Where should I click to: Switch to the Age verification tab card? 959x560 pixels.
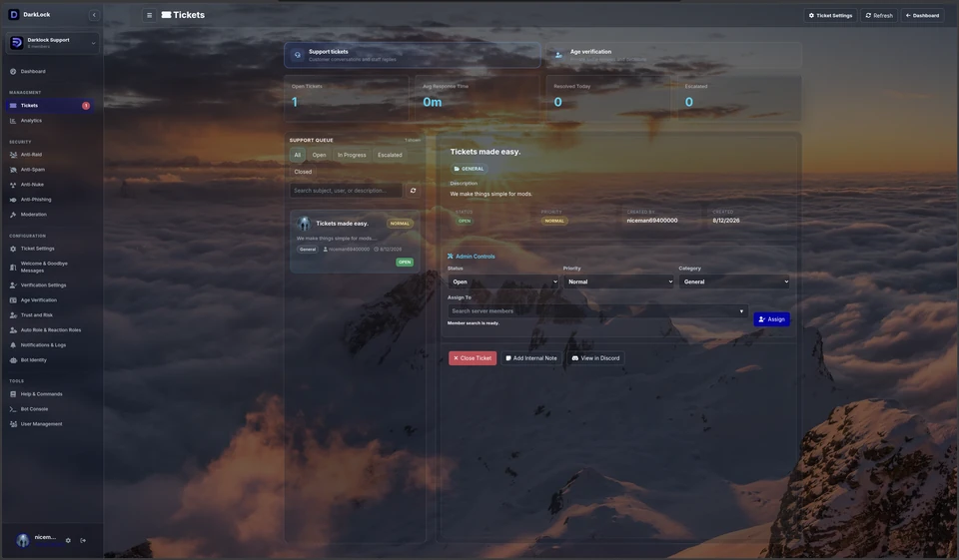click(x=673, y=55)
